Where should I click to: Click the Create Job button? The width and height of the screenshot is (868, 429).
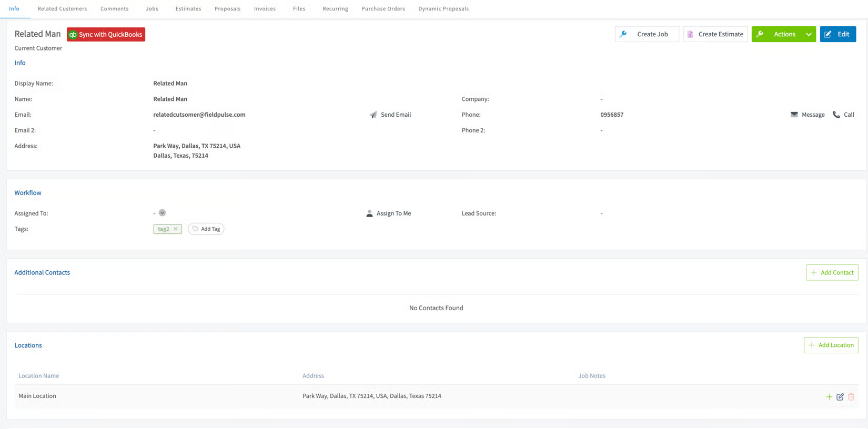647,34
